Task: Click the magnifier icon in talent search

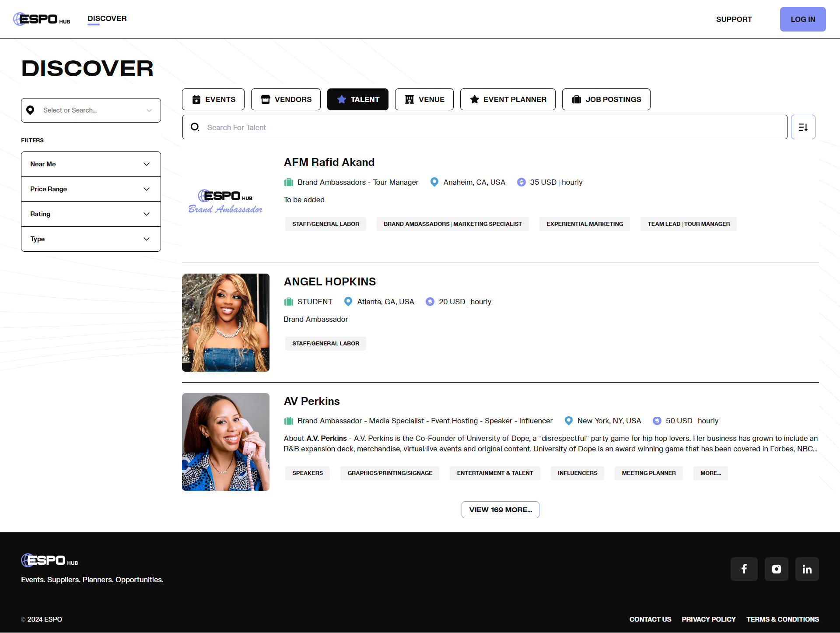Action: 195,127
